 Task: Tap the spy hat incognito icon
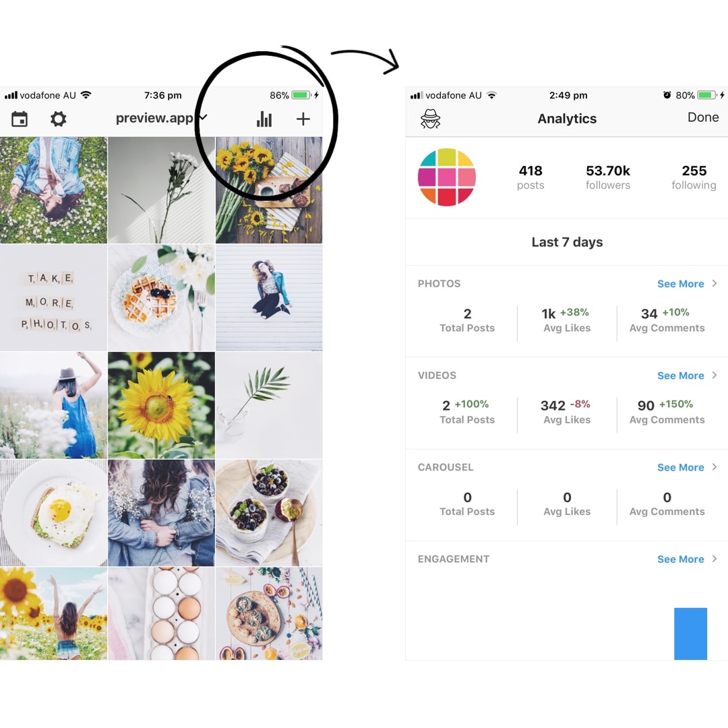[x=430, y=119]
